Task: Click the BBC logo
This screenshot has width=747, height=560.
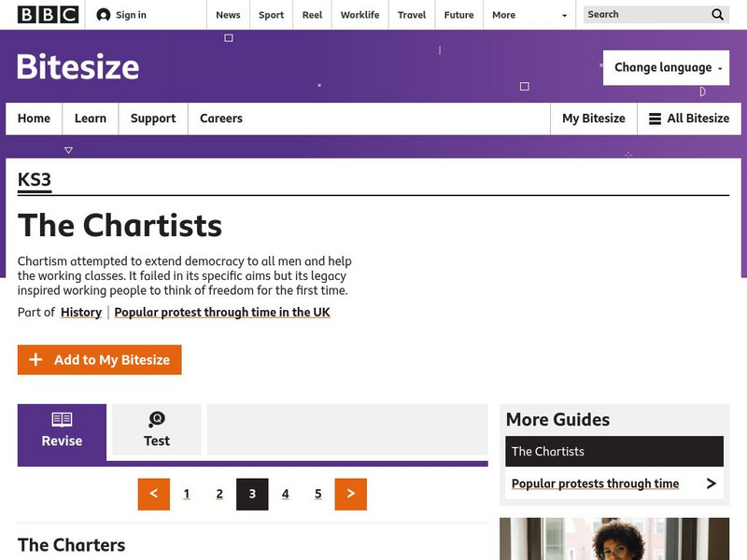Action: [x=48, y=15]
